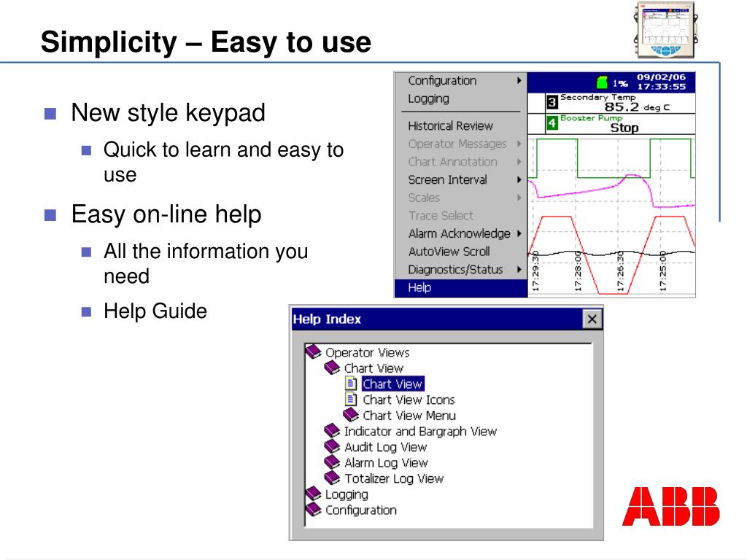Click greyed Chart Annotation entry
Image resolution: width=747 pixels, height=560 pixels.
pyautogui.click(x=461, y=162)
